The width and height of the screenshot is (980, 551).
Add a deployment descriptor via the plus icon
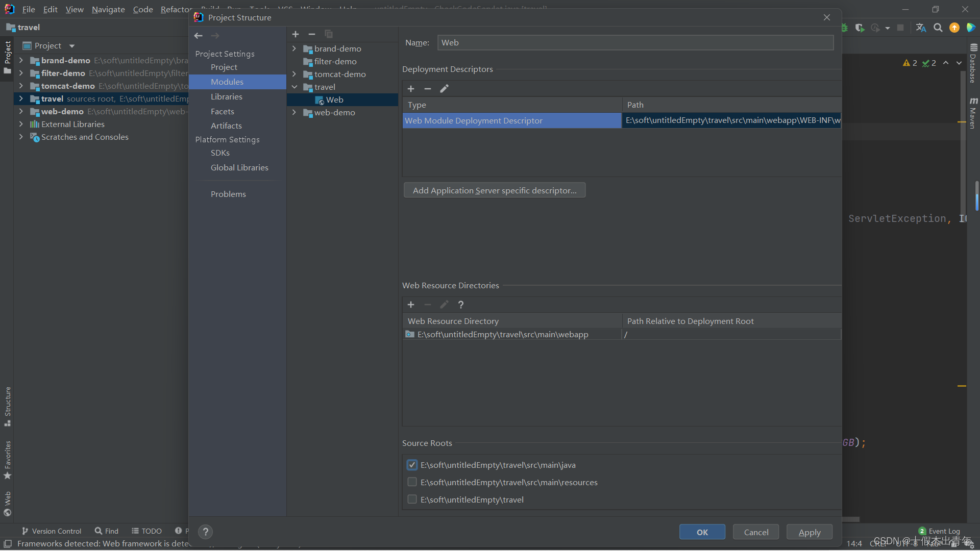[x=411, y=89]
